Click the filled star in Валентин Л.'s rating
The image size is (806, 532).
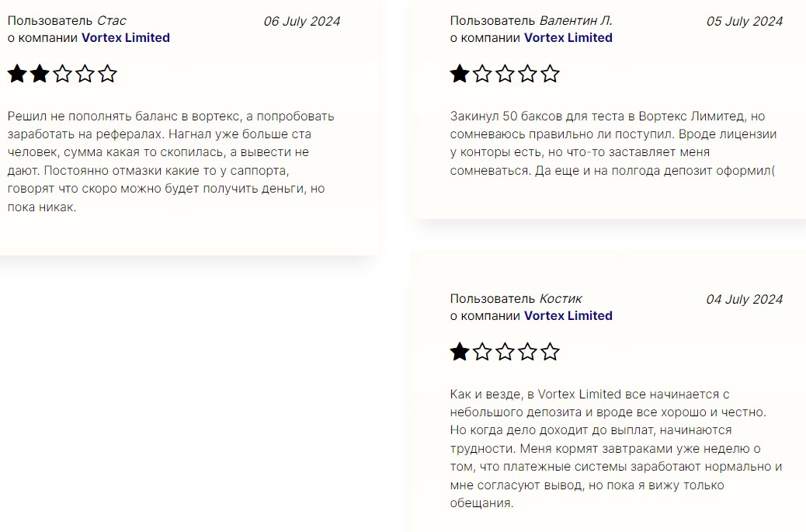pos(460,75)
